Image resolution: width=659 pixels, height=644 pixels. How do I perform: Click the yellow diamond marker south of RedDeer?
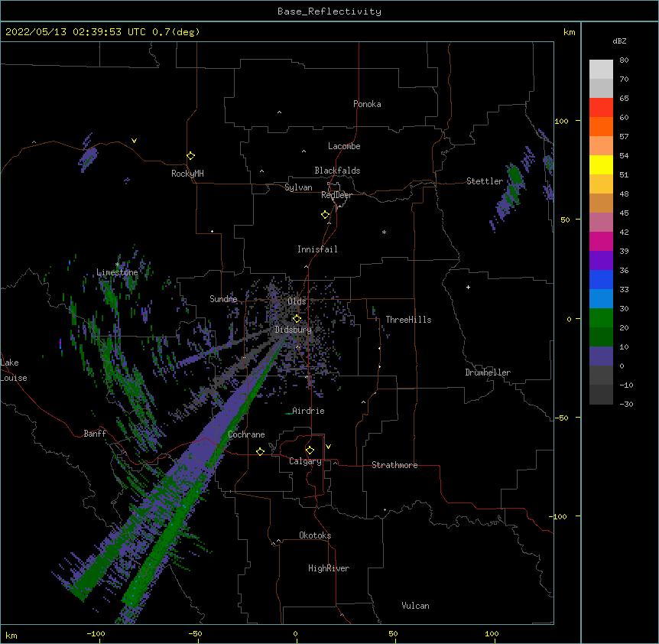pos(325,215)
